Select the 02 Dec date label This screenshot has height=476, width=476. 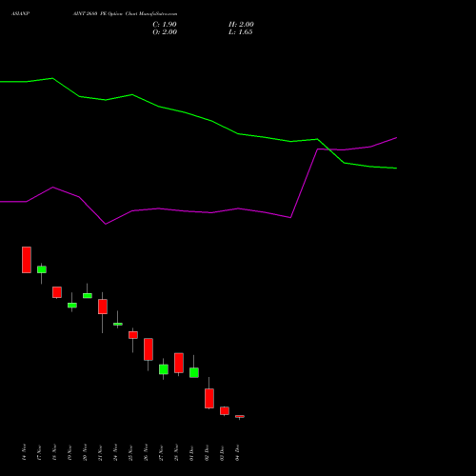207,452
